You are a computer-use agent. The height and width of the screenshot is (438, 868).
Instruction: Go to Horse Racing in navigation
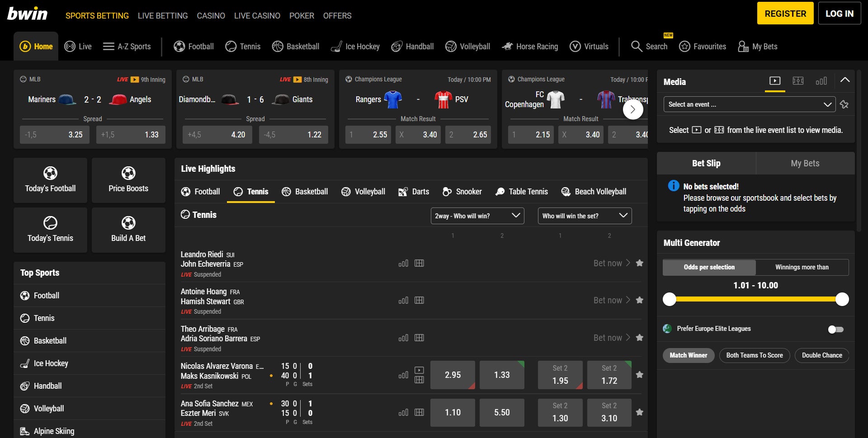(530, 46)
